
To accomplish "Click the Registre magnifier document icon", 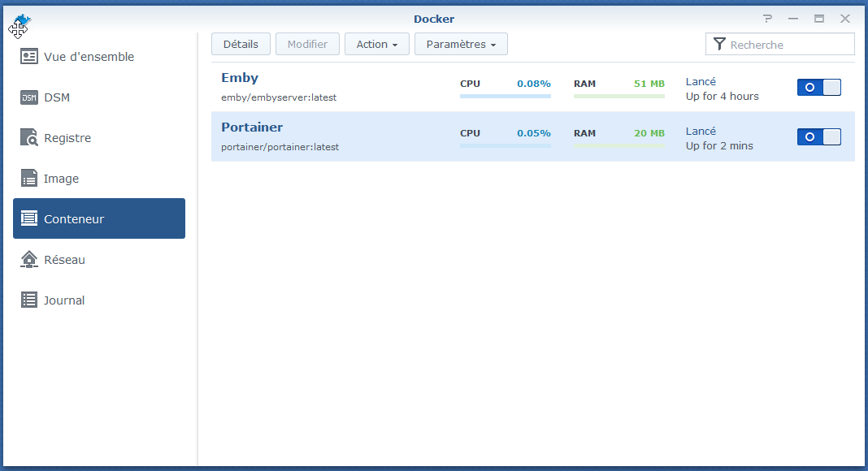I will pyautogui.click(x=28, y=138).
